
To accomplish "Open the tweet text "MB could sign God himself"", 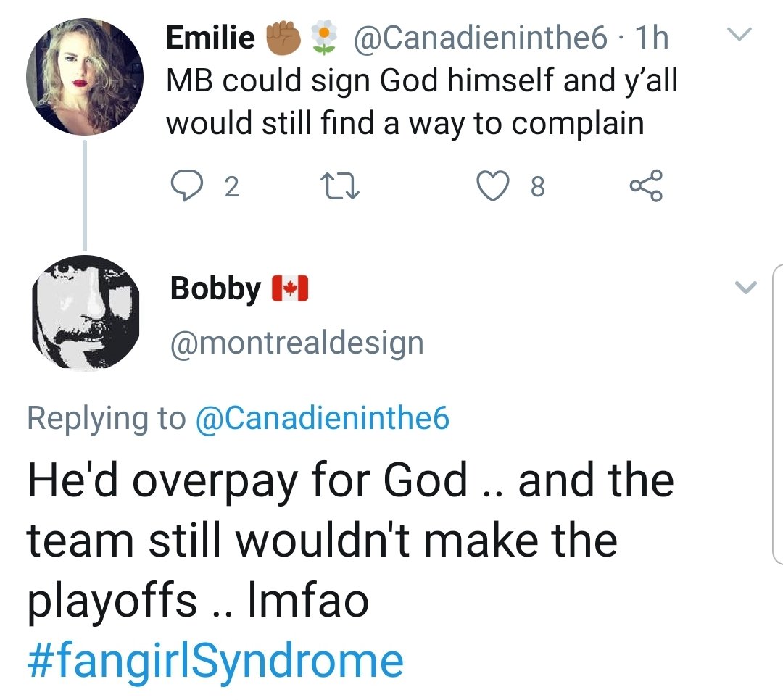I will tap(420, 101).
